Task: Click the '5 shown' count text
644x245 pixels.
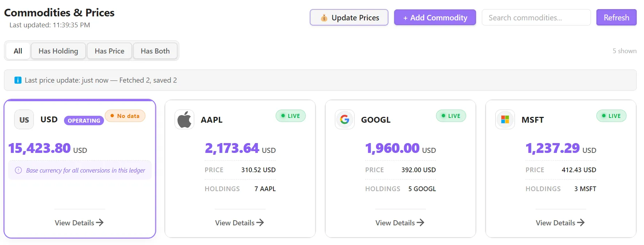Action: tap(624, 51)
